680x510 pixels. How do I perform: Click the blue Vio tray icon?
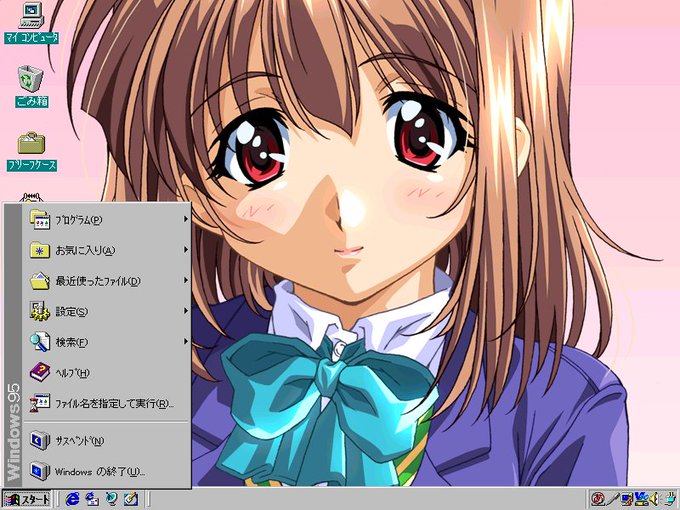[x=641, y=499]
